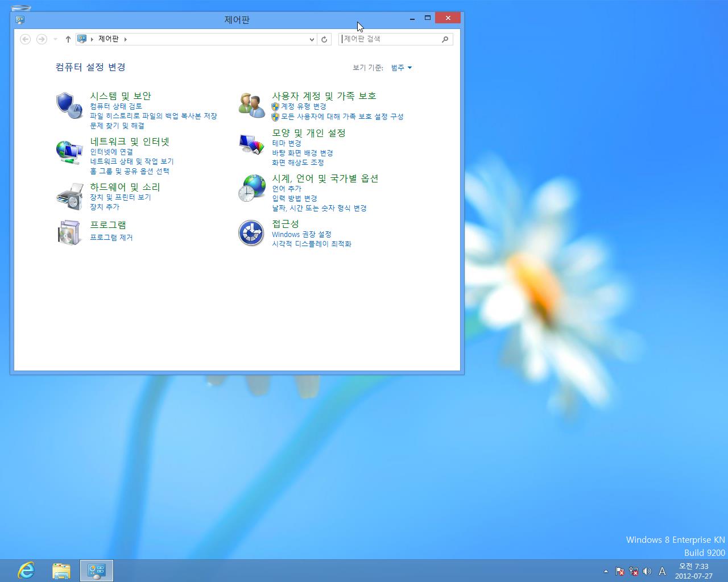Viewport: 728px width, 582px height.
Task: Open 컴퓨터 상태 검토
Action: (x=116, y=106)
